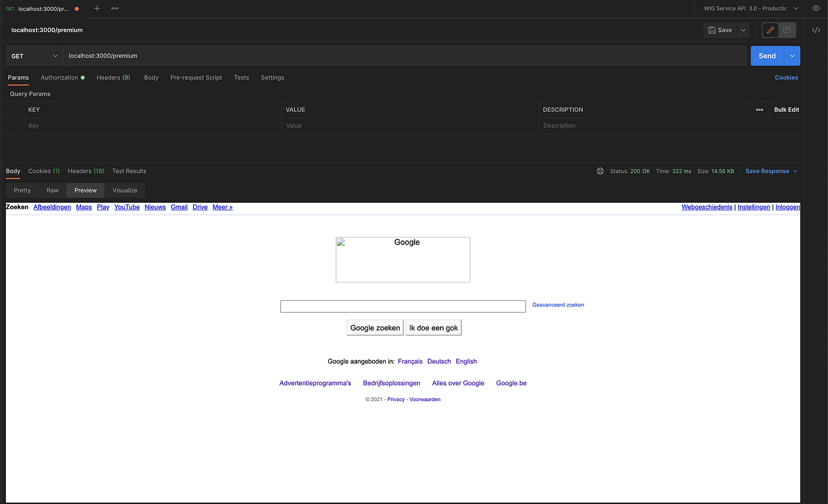Switch Google language to Deutsch
This screenshot has height=504, width=828.
[x=439, y=362]
